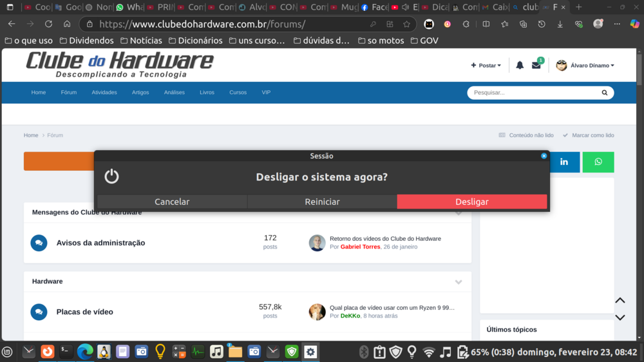Image resolution: width=644 pixels, height=362 pixels.
Task: Click the Cancelar button
Action: [172, 202]
